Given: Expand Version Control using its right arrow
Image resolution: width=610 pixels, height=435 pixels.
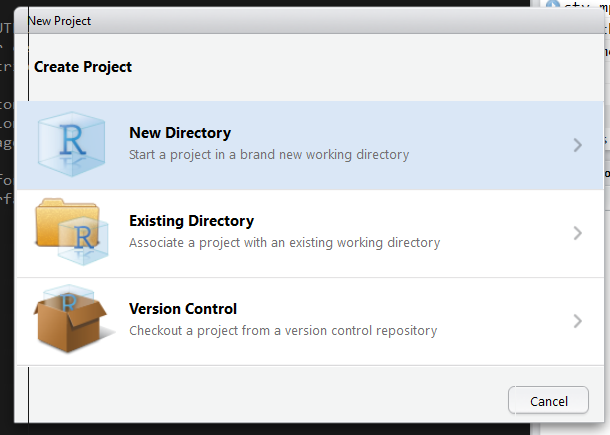Looking at the screenshot, I should coord(578,321).
